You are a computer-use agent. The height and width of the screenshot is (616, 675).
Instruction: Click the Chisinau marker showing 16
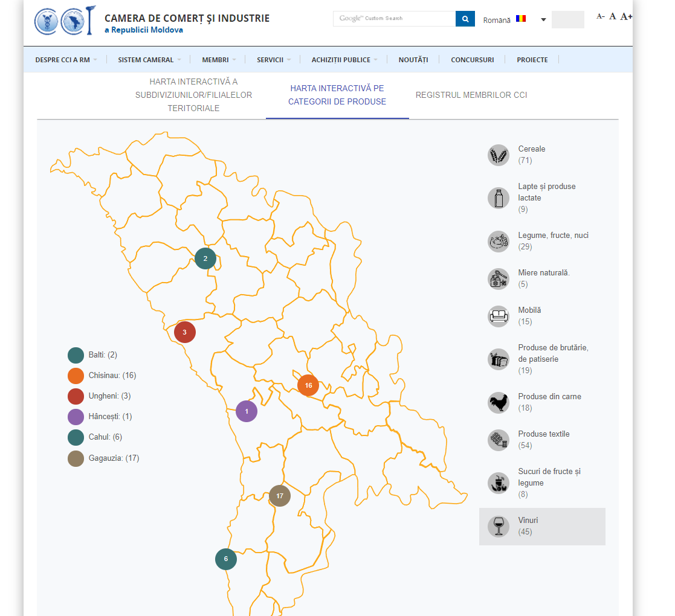click(x=308, y=385)
